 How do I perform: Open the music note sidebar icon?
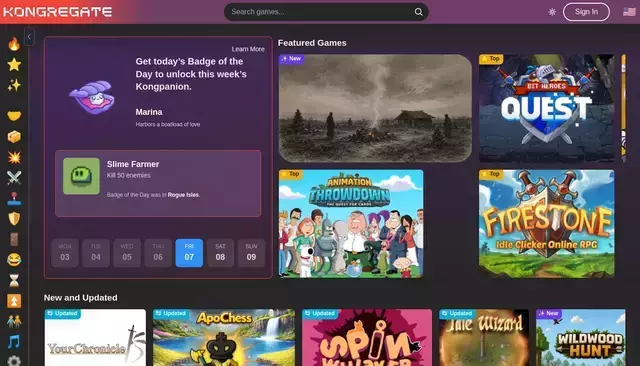[x=14, y=342]
